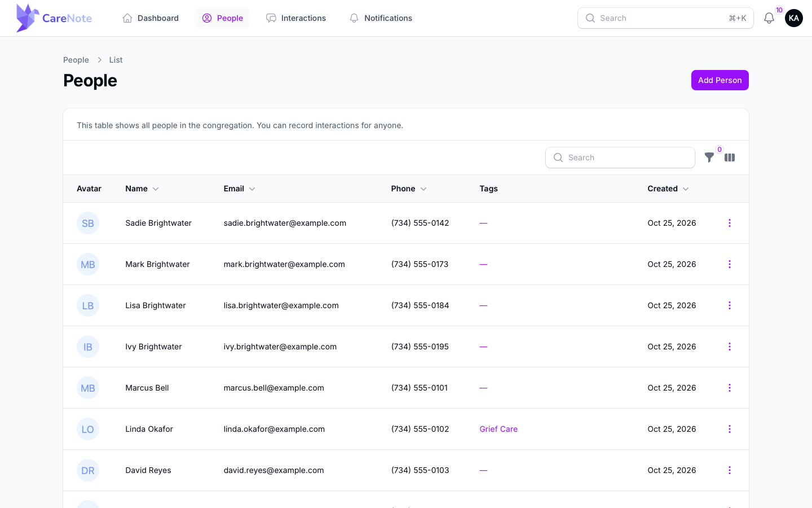The image size is (812, 508).
Task: Open the Grief Care tag link
Action: [498, 429]
